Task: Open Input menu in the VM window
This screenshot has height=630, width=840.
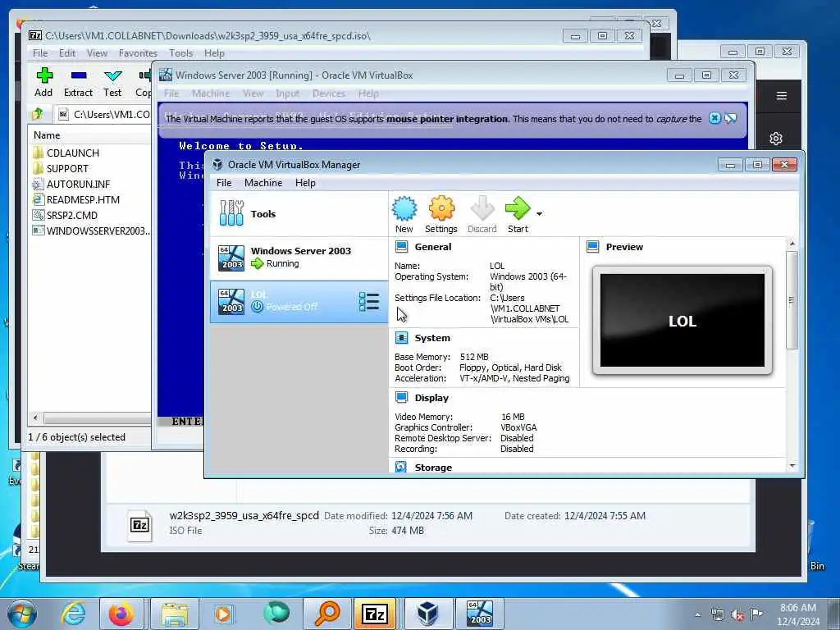Action: [287, 94]
